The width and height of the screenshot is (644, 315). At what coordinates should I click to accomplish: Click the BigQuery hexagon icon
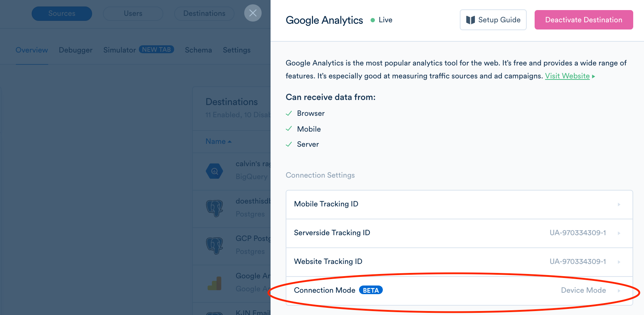(x=214, y=171)
